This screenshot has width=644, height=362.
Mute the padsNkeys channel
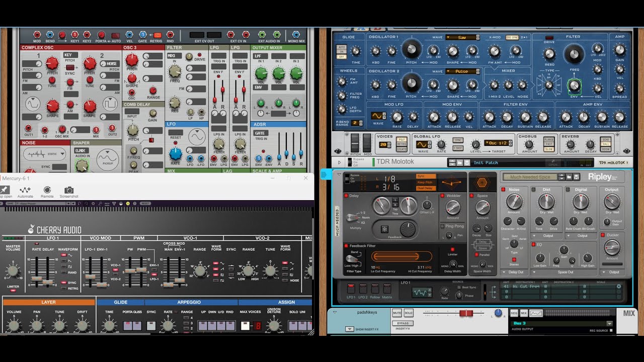[x=397, y=313]
